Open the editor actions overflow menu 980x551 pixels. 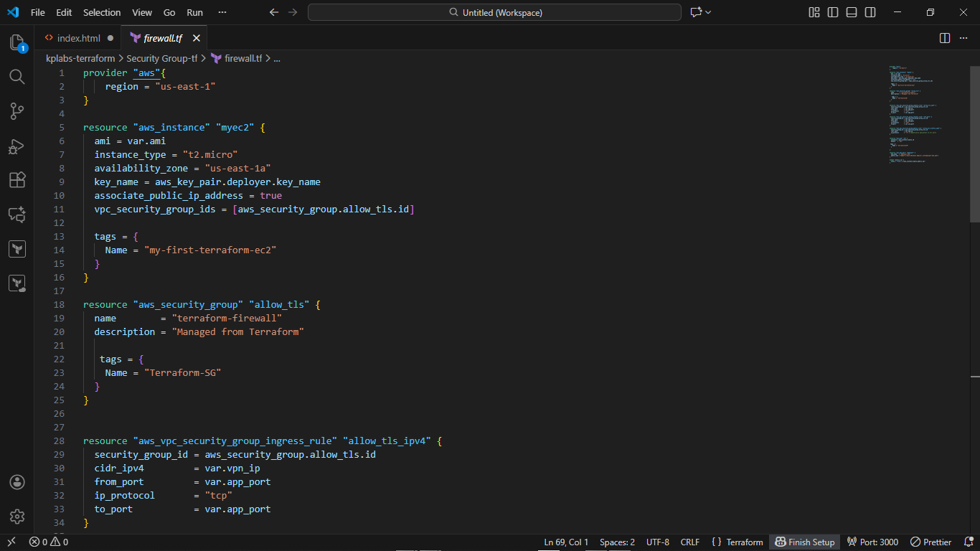coord(963,38)
